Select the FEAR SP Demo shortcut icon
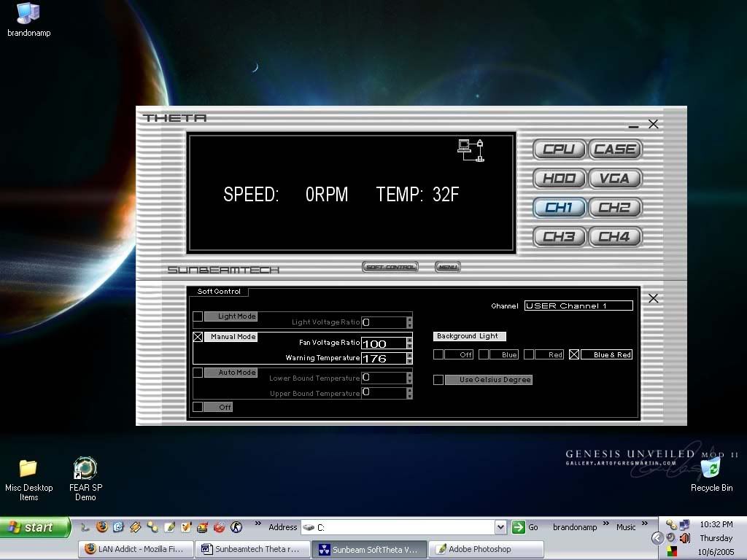This screenshot has width=747, height=560. (86, 479)
